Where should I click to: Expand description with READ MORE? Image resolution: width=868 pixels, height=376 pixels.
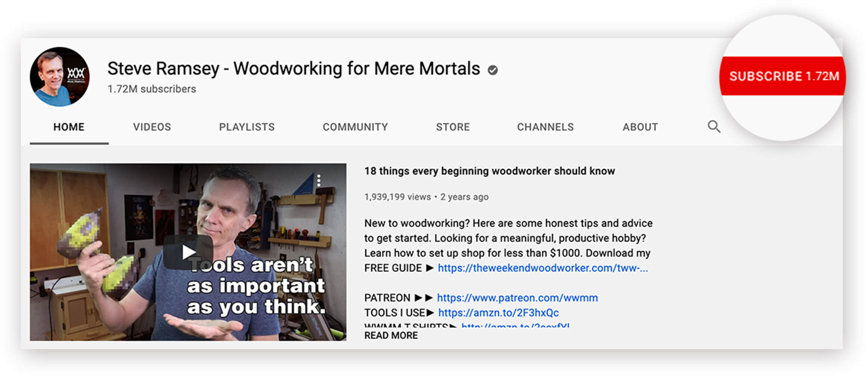391,335
